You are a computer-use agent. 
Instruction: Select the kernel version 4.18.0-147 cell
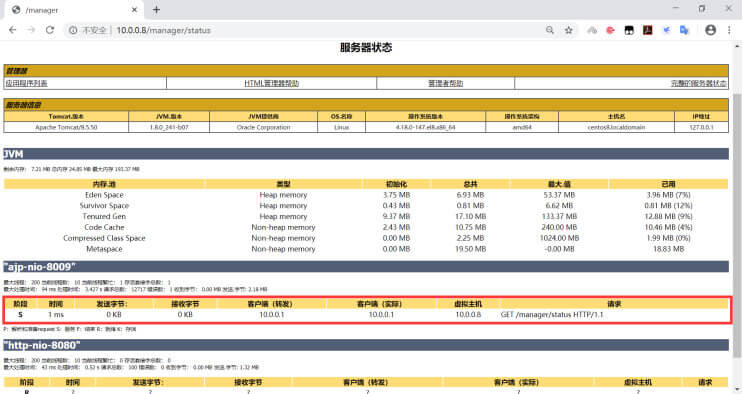click(x=425, y=127)
